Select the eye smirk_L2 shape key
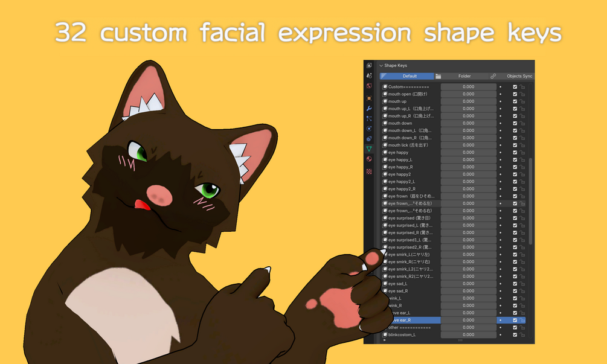607x364 pixels. tap(410, 269)
